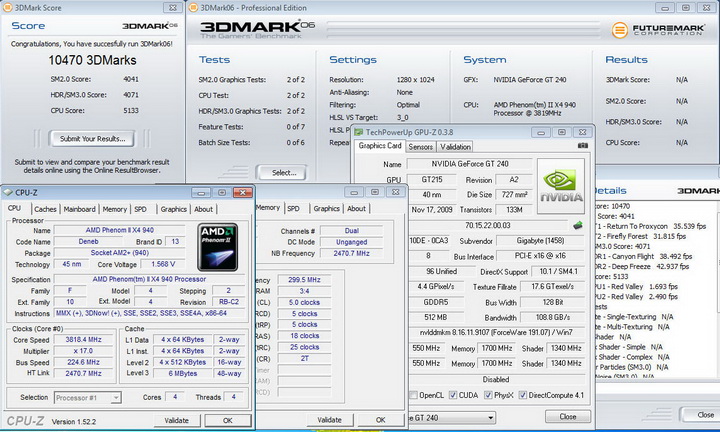This screenshot has width=720, height=432.
Task: Click the NVIDIA logo in GPU-Z
Action: coord(561,186)
